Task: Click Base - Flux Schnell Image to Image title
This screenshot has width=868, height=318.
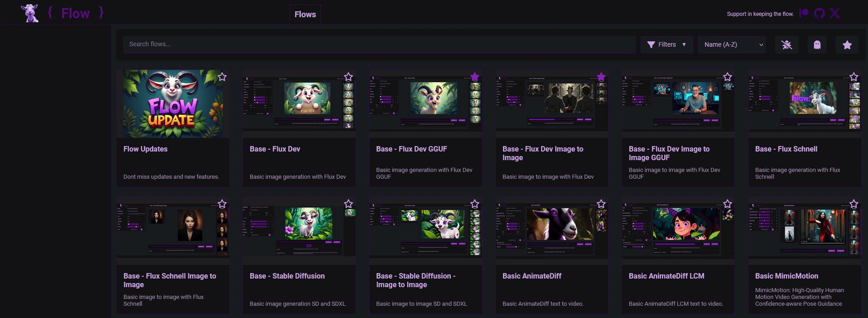Action: pos(169,280)
